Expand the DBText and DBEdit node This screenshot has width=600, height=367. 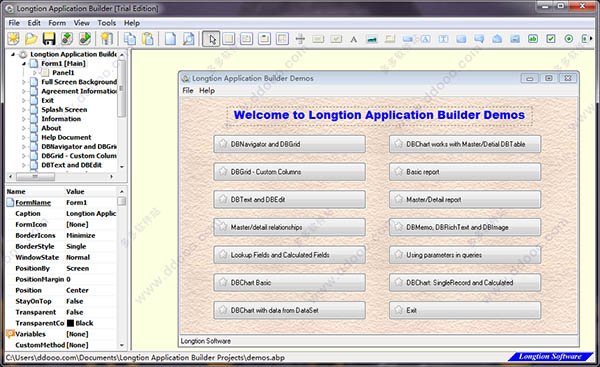24,165
